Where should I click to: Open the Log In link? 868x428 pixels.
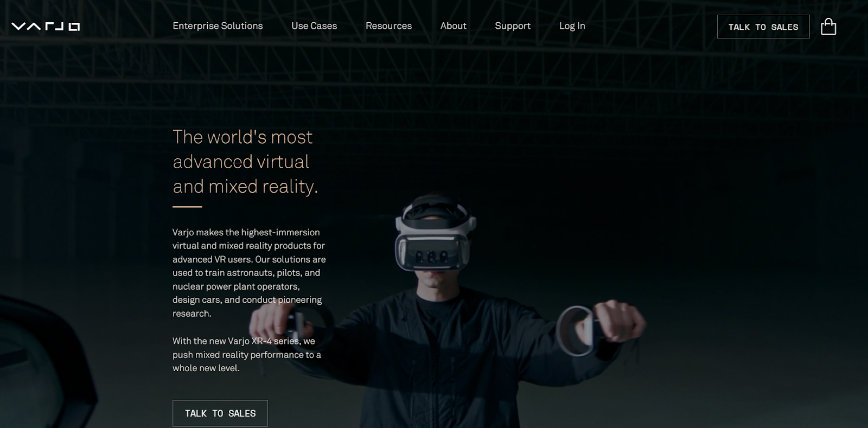pos(572,26)
